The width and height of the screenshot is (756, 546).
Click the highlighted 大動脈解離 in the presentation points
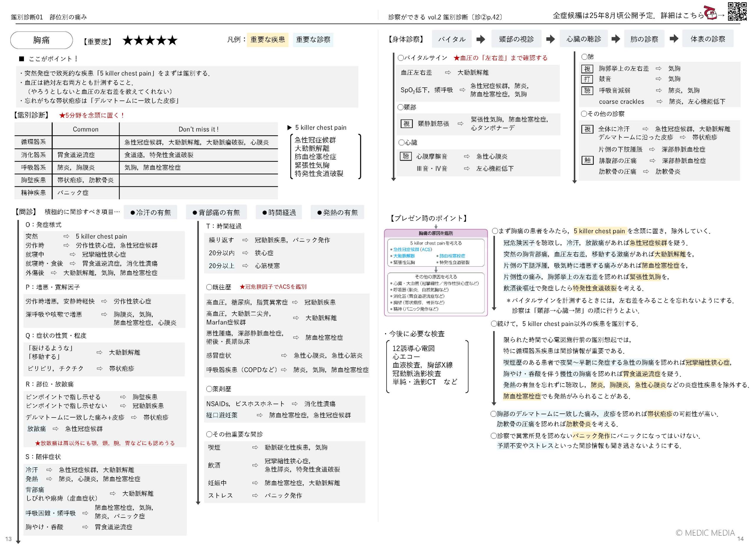point(670,254)
